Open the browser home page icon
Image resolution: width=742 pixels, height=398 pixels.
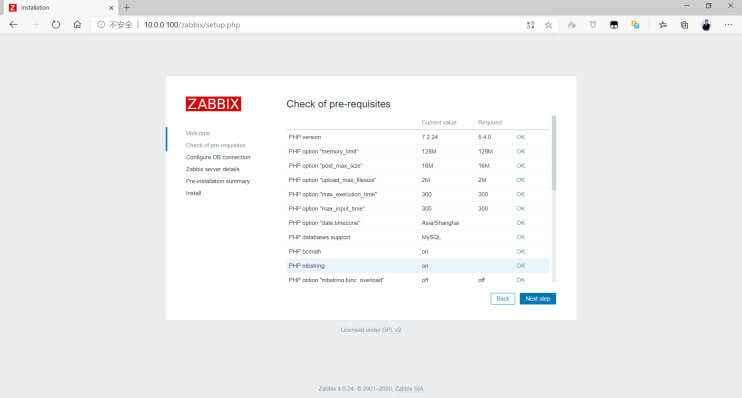click(77, 25)
